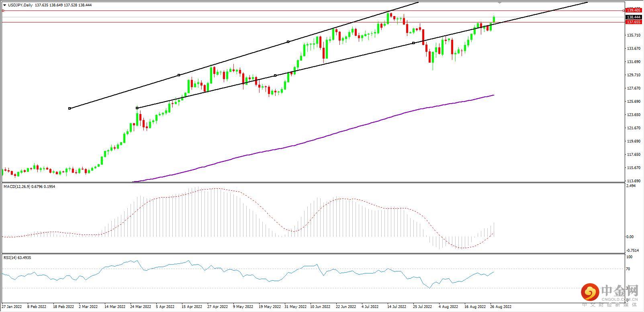
Task: Click the 14 Jul 2022 date label
Action: (x=398, y=306)
